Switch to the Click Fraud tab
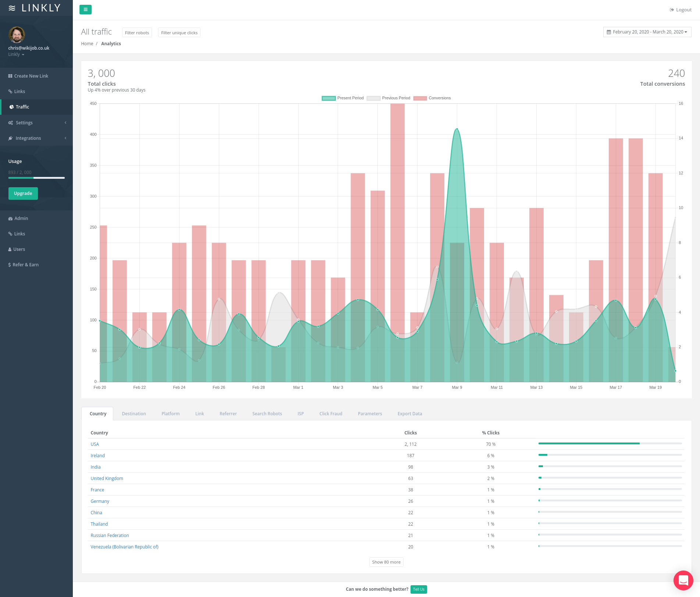This screenshot has height=597, width=700. 331,414
